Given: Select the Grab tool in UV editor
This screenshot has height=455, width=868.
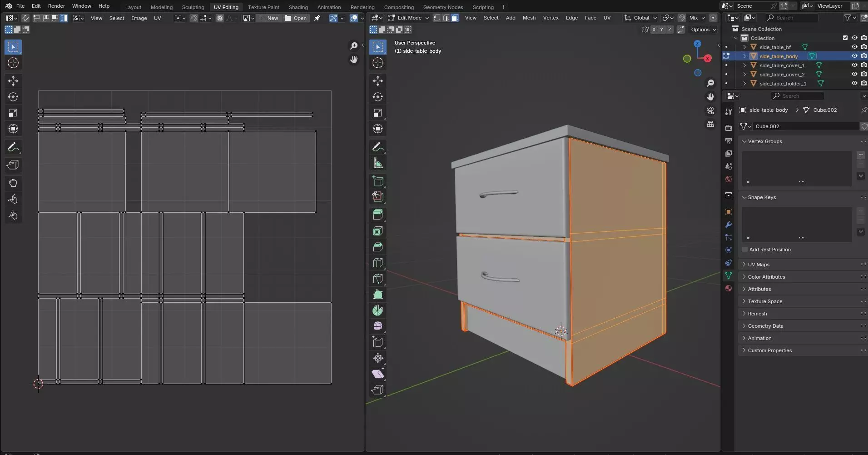Looking at the screenshot, I should pyautogui.click(x=13, y=183).
